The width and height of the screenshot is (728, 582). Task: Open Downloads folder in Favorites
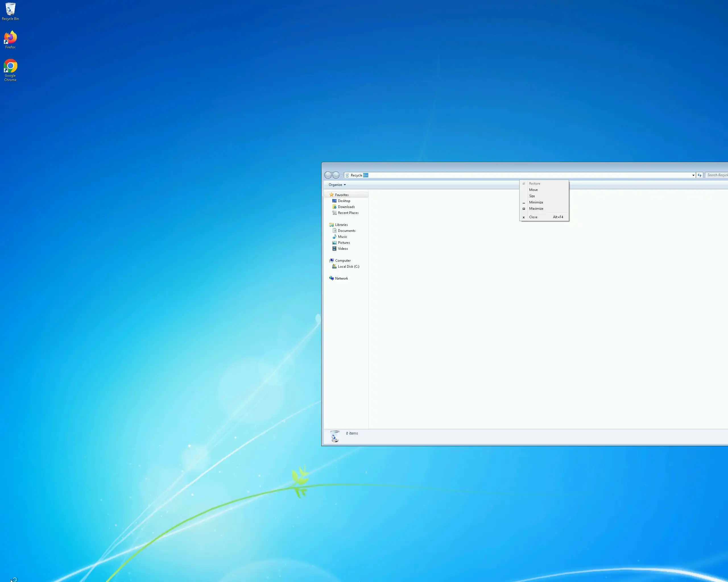coord(346,207)
